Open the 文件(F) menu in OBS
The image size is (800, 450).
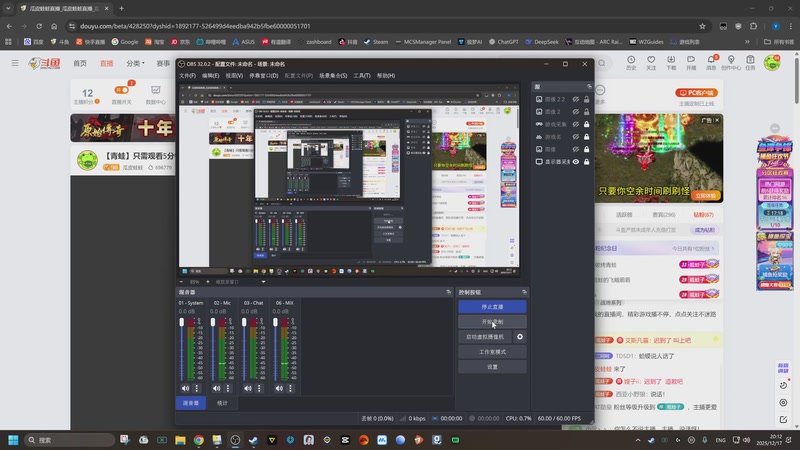click(x=188, y=75)
